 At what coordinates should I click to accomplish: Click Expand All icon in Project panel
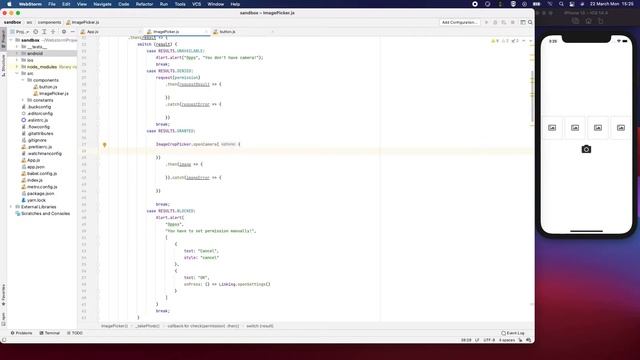[44, 32]
